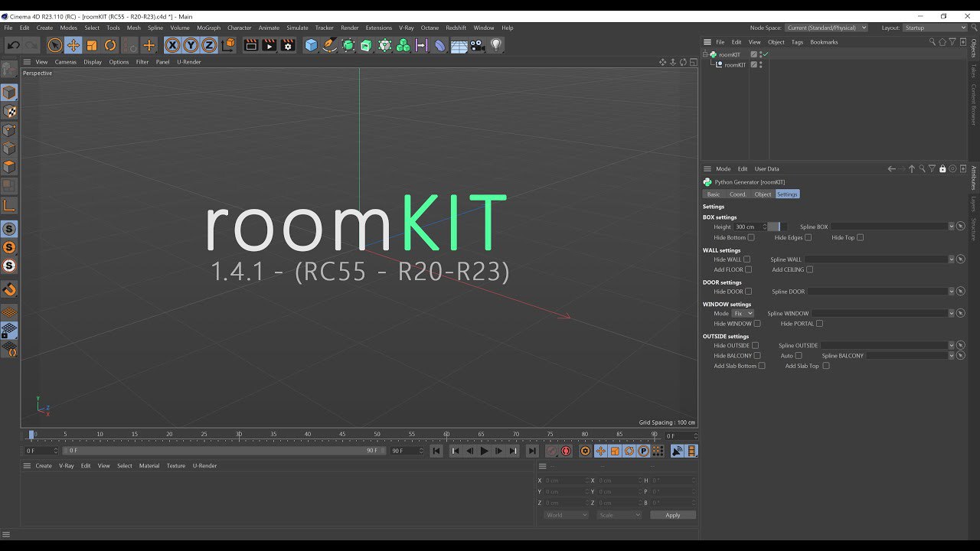The width and height of the screenshot is (980, 551).
Task: Open the Simulate menu
Action: (x=297, y=28)
